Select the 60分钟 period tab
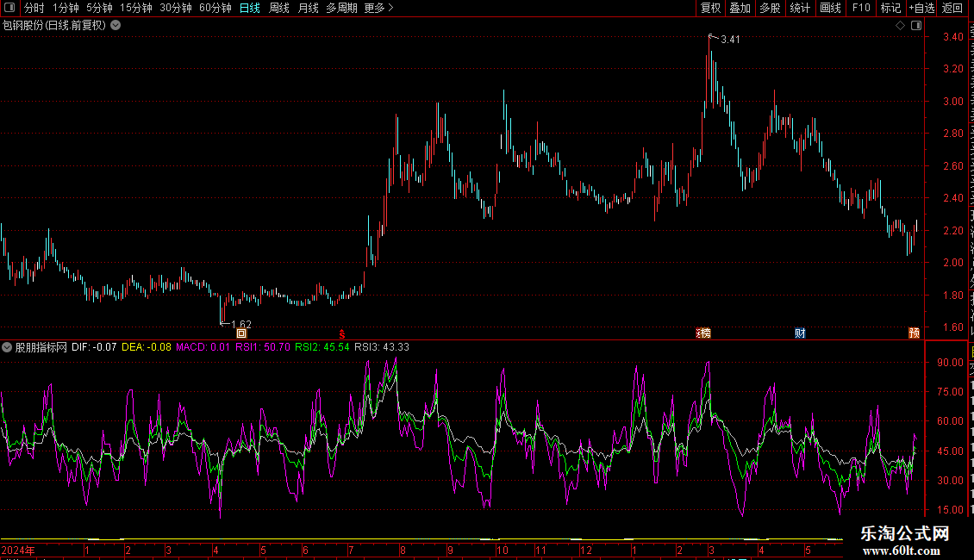The height and width of the screenshot is (560, 974). [x=215, y=8]
